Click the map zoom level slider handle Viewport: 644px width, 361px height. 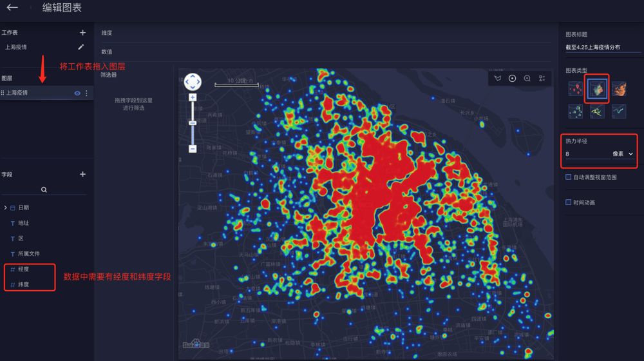pyautogui.click(x=192, y=123)
